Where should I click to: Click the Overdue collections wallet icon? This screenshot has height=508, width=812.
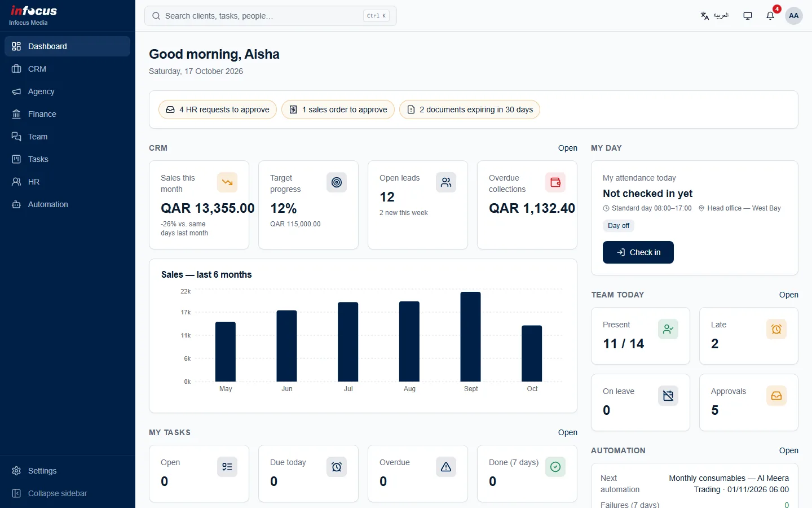(x=555, y=182)
